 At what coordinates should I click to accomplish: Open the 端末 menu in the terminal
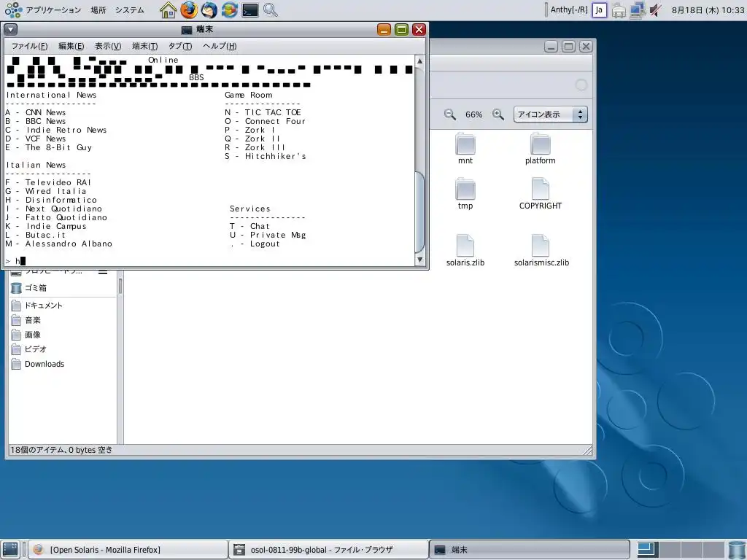[145, 46]
